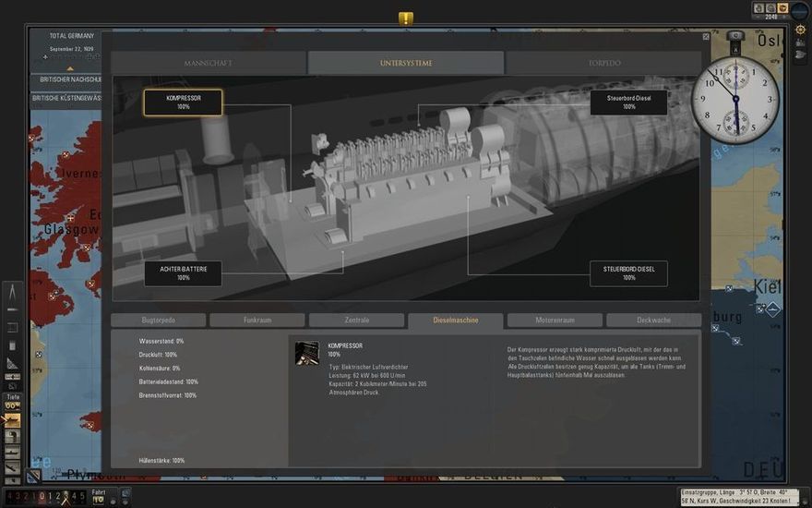The image size is (812, 508).
Task: Select the triangle protractor map tool
Action: click(13, 363)
